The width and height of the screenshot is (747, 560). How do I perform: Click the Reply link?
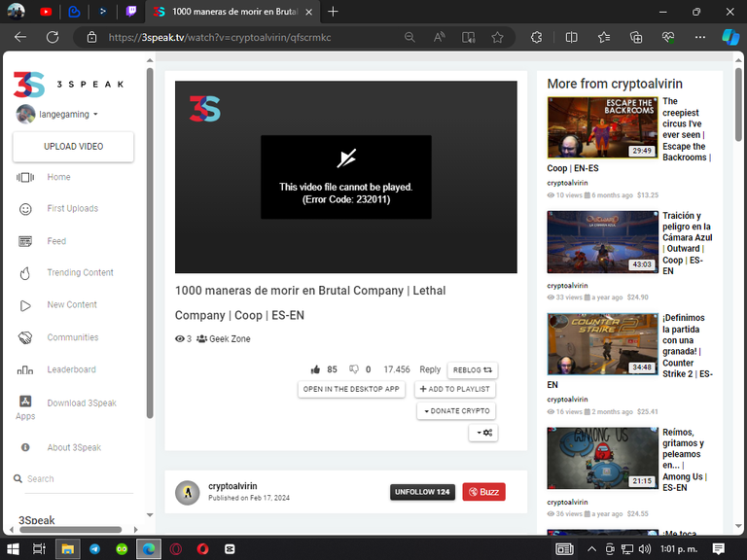[430, 369]
